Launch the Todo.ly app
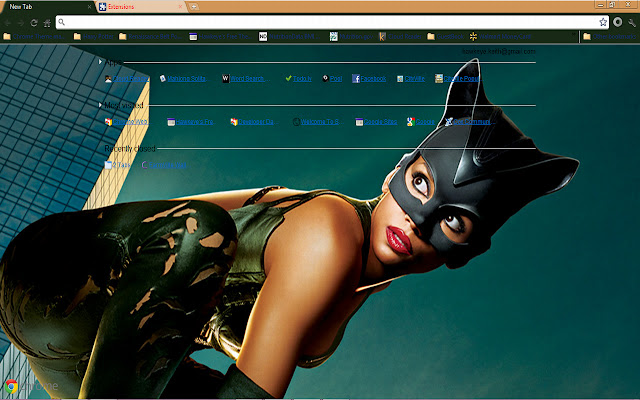Viewport: 640px width, 400px height. (x=299, y=79)
